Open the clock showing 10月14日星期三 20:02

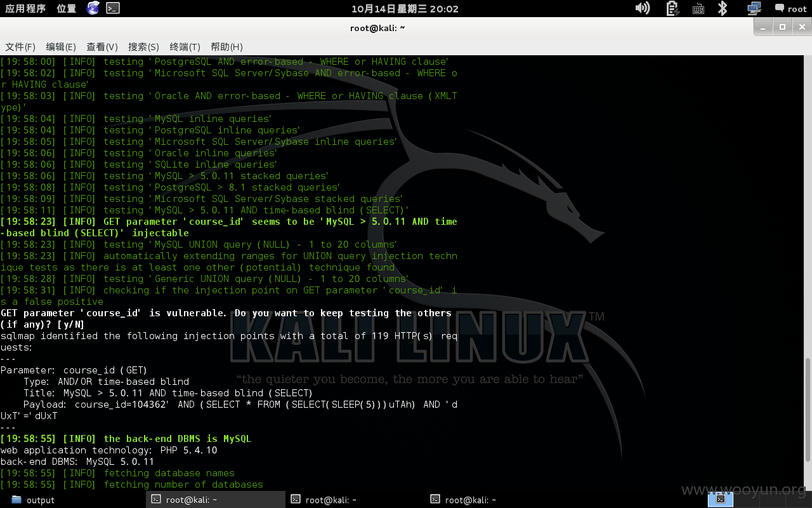pos(405,8)
